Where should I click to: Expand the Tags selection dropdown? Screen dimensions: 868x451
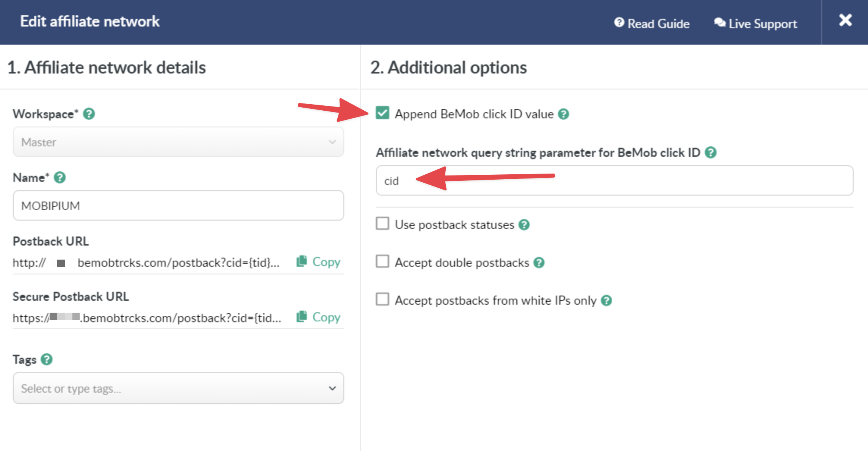(x=178, y=388)
